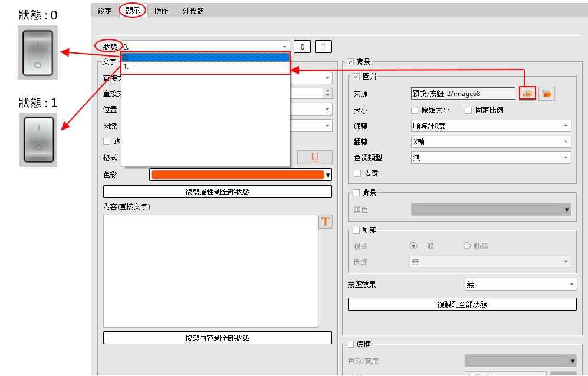Click the 複製屬性到全部狀態 button
This screenshot has height=376, width=588.
(217, 192)
